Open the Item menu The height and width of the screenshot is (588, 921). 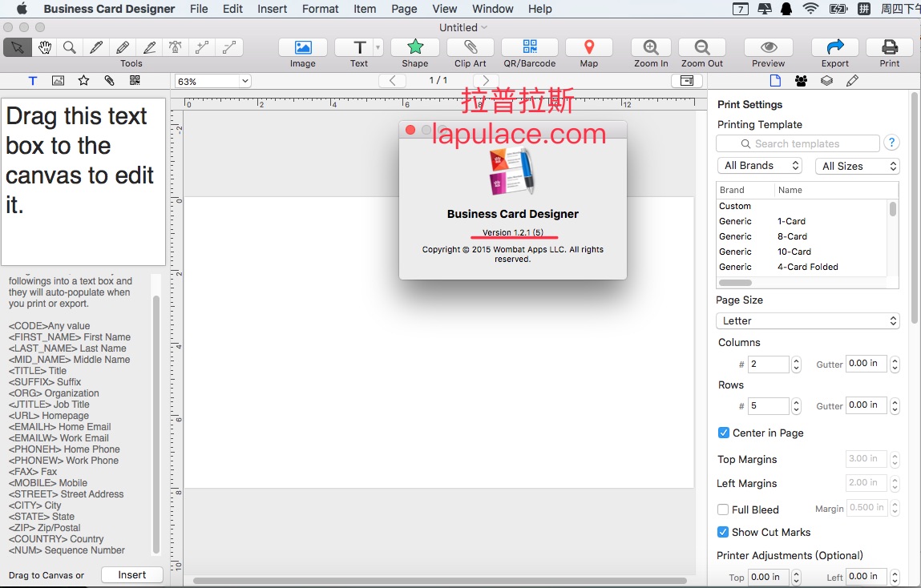[365, 9]
